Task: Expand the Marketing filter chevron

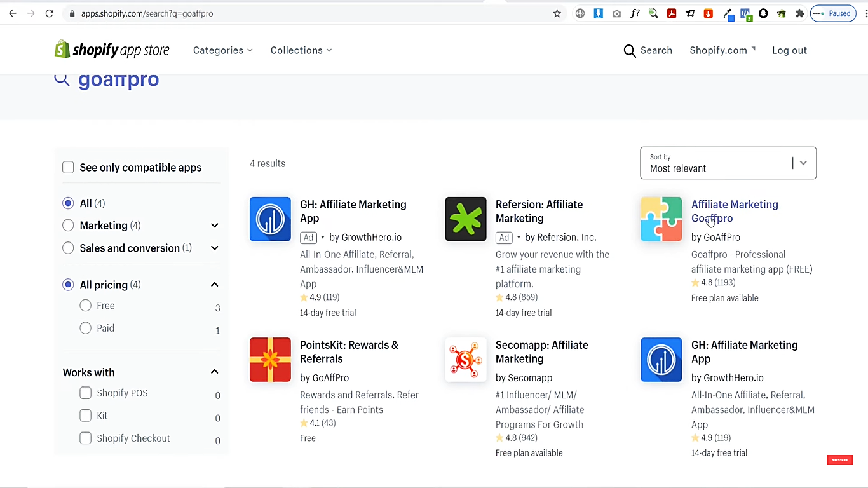Action: point(215,226)
